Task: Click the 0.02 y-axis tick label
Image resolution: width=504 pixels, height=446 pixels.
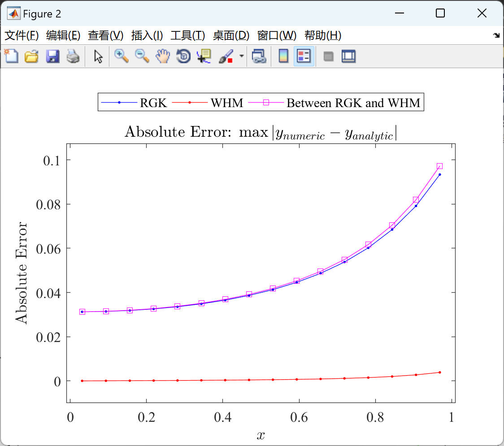Action: [48, 338]
